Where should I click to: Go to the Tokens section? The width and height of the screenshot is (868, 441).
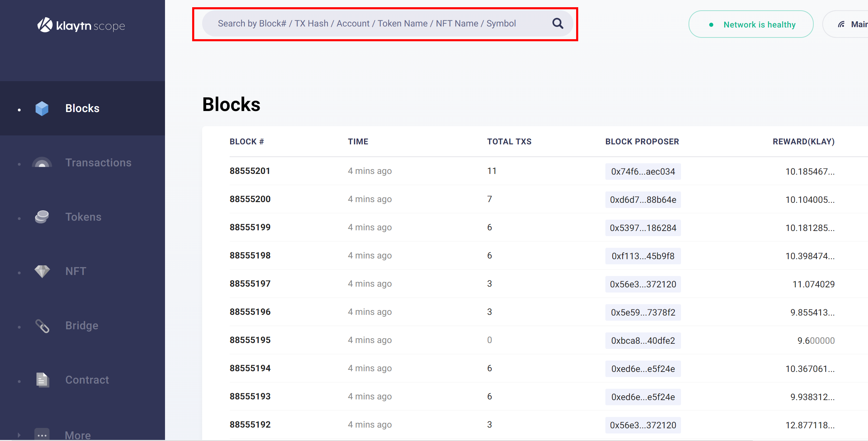pyautogui.click(x=83, y=217)
